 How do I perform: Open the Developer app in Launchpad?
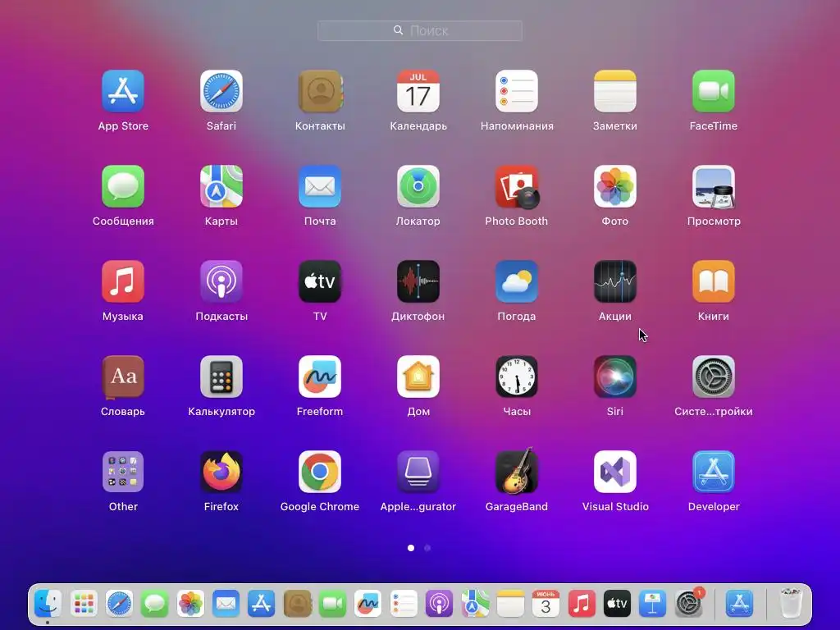pyautogui.click(x=713, y=472)
